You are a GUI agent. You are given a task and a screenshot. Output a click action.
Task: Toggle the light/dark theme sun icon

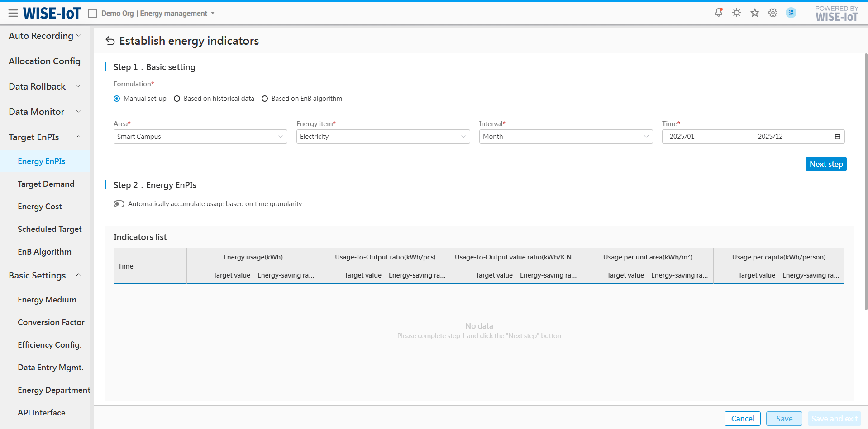pos(737,13)
